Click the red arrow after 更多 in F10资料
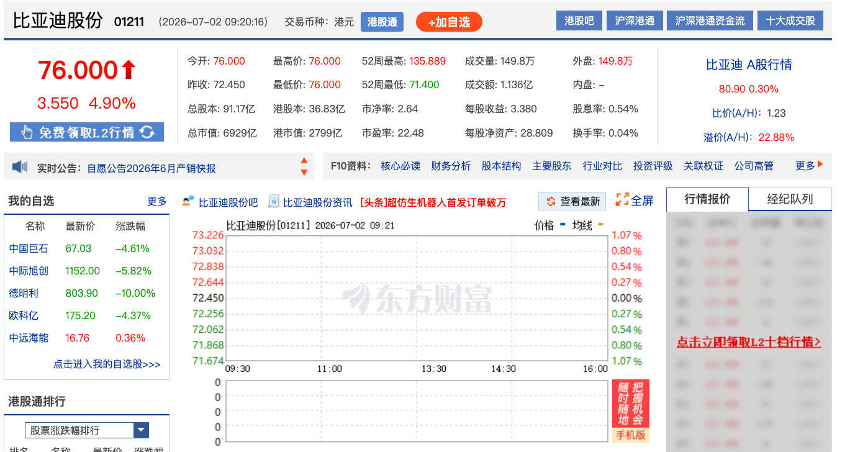Viewport: 868px width, 452px height. [821, 165]
